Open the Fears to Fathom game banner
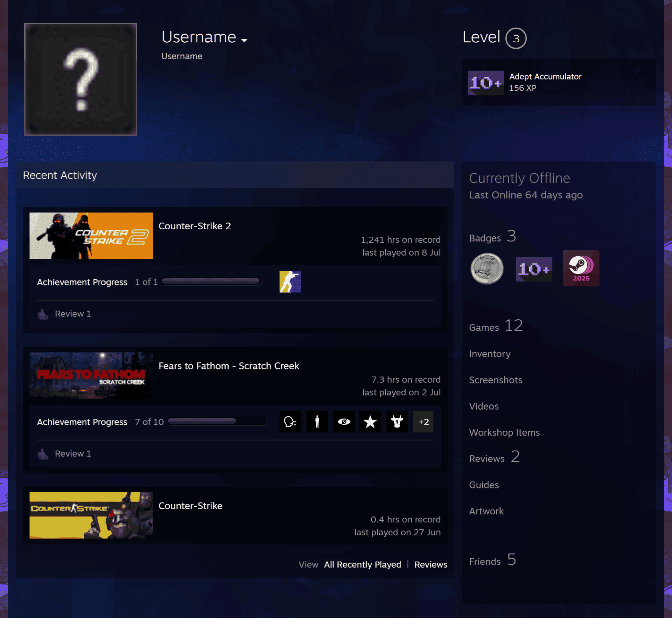The image size is (672, 618). coord(91,375)
